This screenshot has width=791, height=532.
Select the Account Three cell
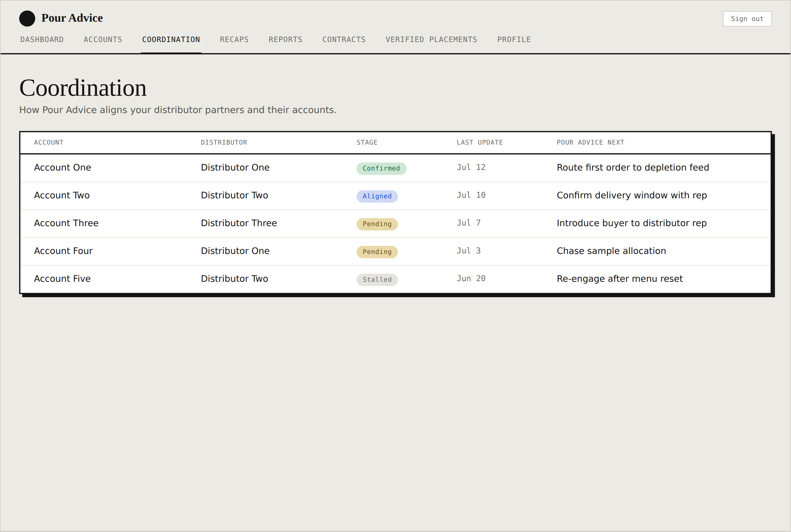66,223
